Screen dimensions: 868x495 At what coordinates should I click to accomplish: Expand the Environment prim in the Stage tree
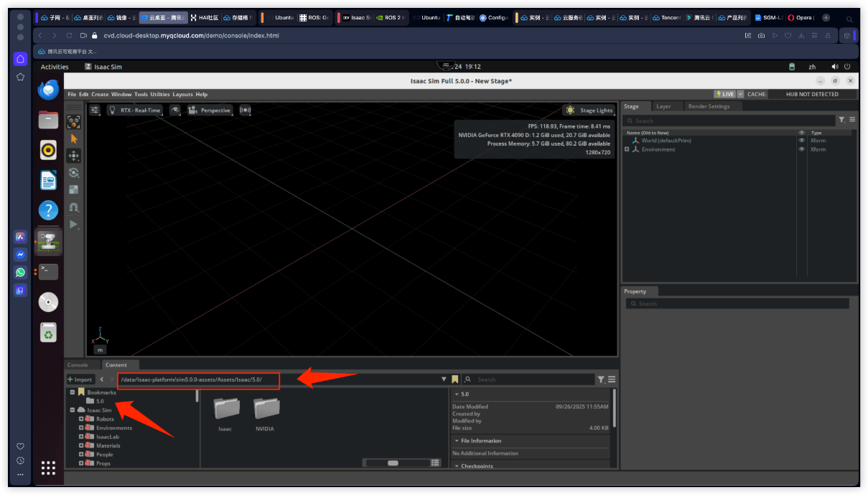[627, 149]
